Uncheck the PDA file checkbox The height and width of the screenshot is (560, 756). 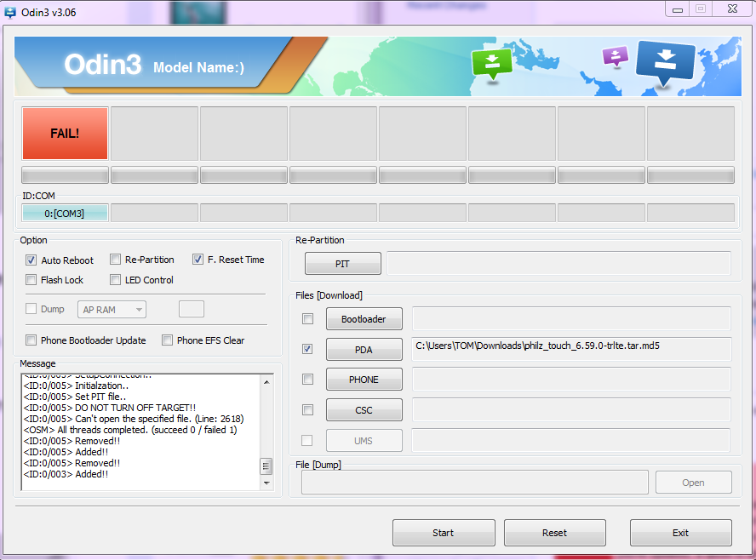coord(307,349)
